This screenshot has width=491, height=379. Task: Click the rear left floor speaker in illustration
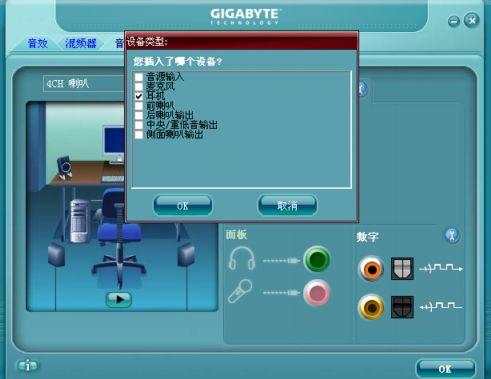[x=56, y=255]
